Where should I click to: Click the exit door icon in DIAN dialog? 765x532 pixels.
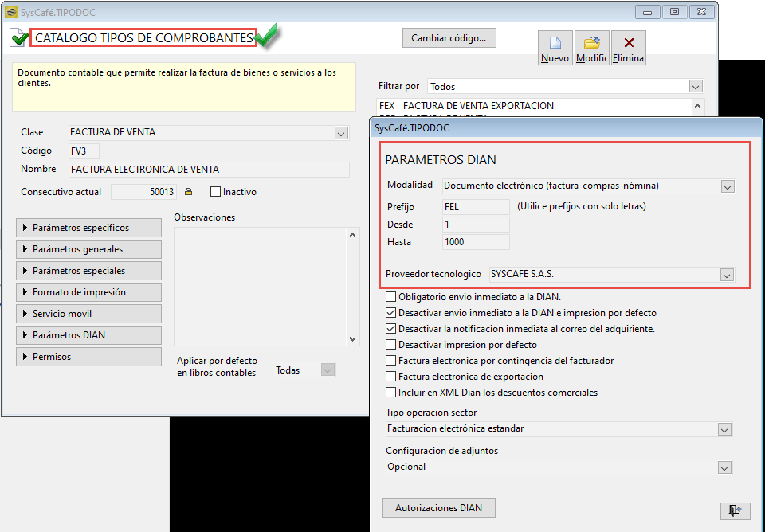point(735,510)
